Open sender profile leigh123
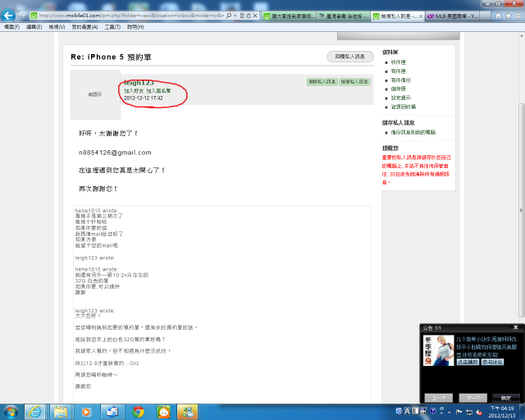Viewport: 525px width, 420px height. pyautogui.click(x=139, y=83)
